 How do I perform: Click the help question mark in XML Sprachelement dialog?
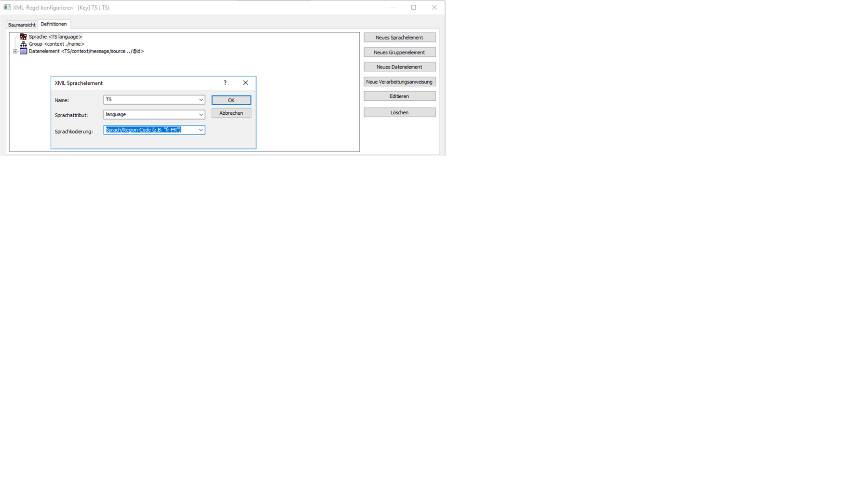pyautogui.click(x=225, y=83)
